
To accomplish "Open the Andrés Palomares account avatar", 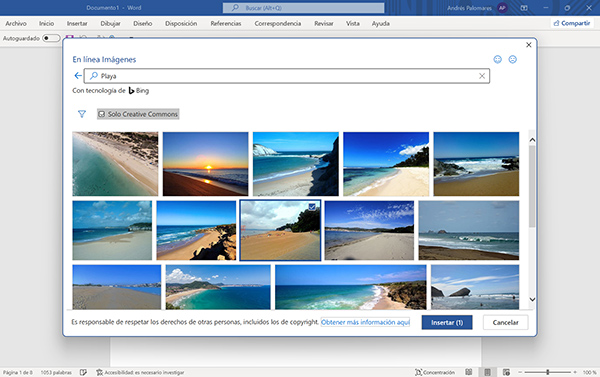I will (x=502, y=8).
